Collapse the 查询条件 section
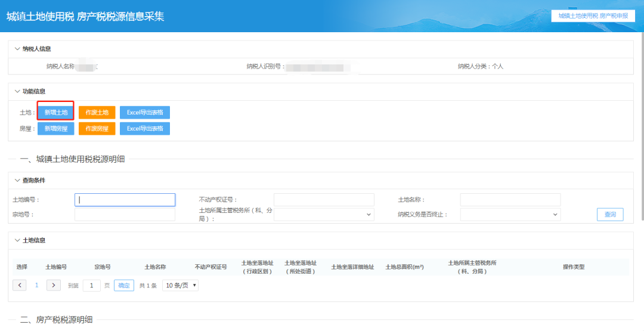Viewport: 644px width, 331px height. point(17,180)
